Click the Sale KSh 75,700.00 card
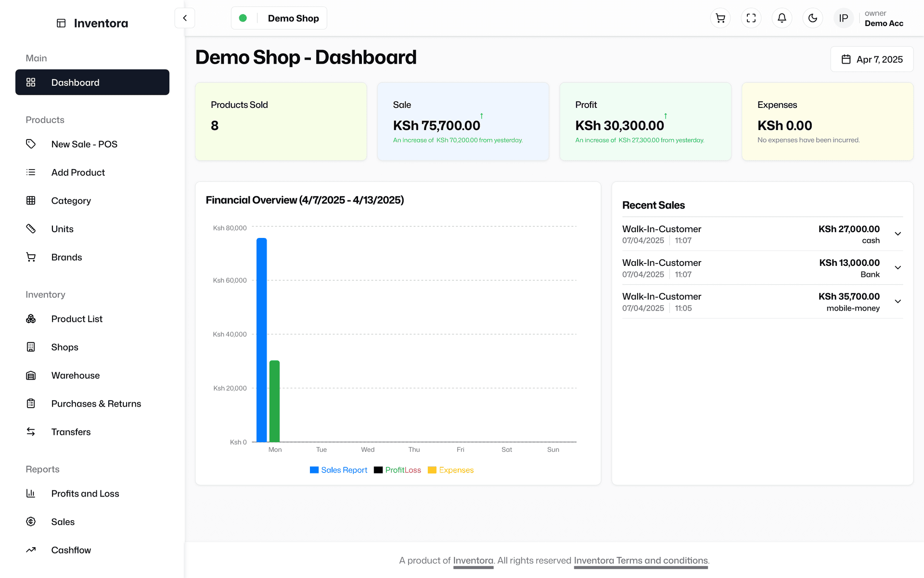The image size is (924, 578). click(x=463, y=121)
